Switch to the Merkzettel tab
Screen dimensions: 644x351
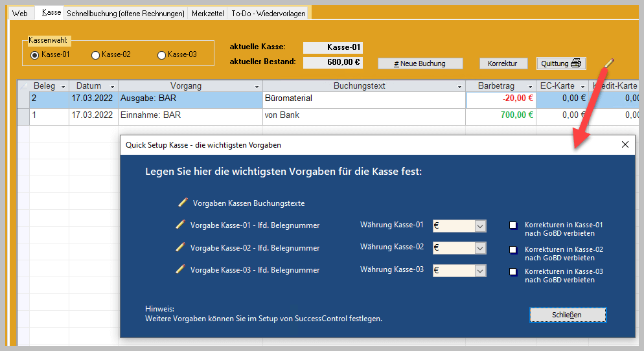pos(207,13)
